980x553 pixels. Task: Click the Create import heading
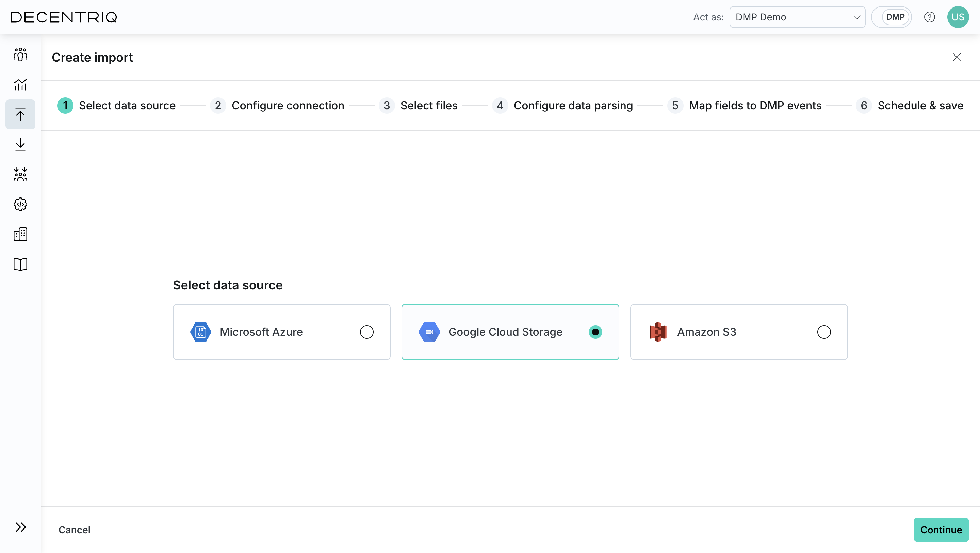coord(93,57)
